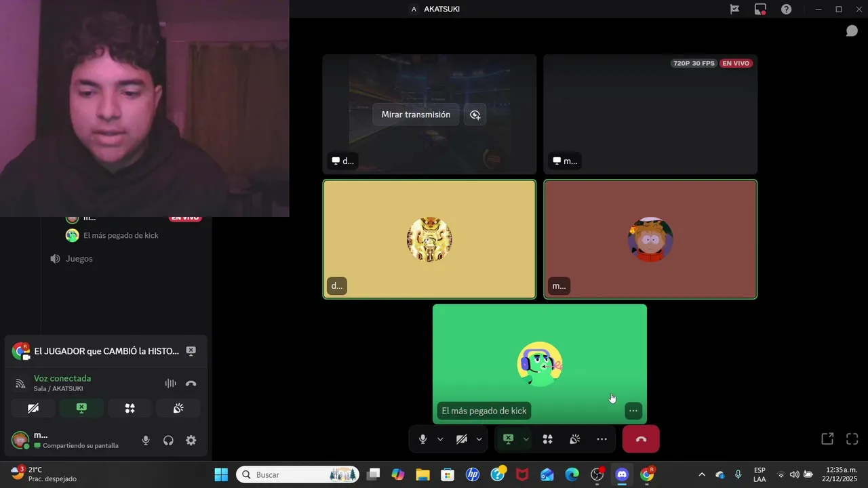Mute microphone in the call control bar
The height and width of the screenshot is (488, 868).
click(x=422, y=439)
